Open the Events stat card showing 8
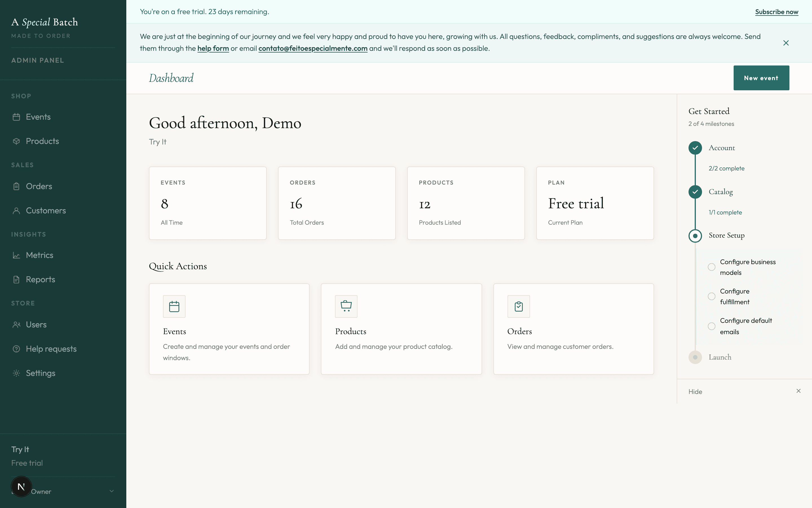 208,203
